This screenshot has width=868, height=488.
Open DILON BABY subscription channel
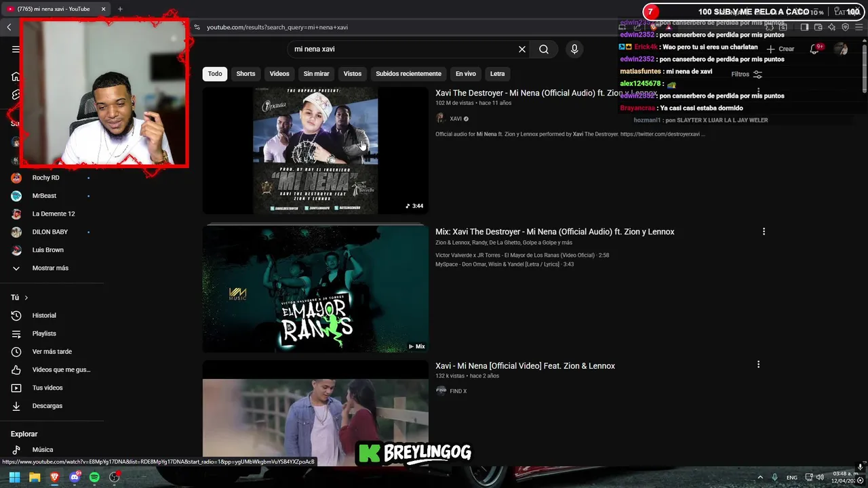(51, 232)
